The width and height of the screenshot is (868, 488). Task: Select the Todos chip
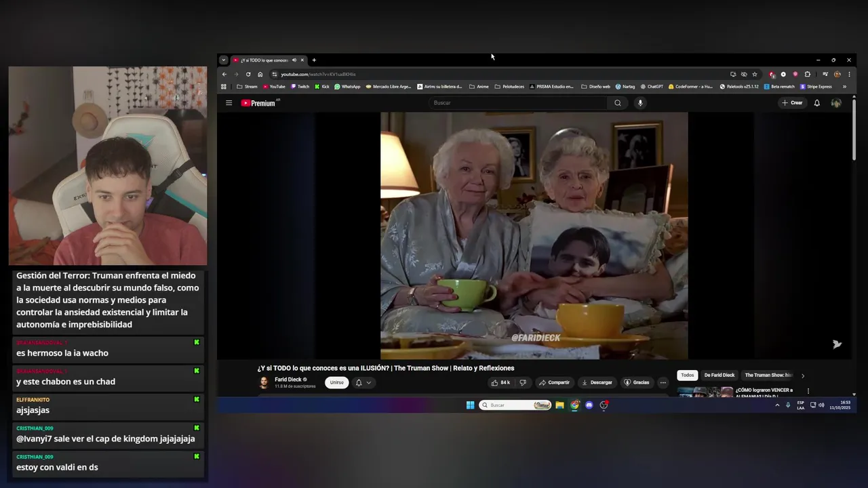pyautogui.click(x=688, y=375)
